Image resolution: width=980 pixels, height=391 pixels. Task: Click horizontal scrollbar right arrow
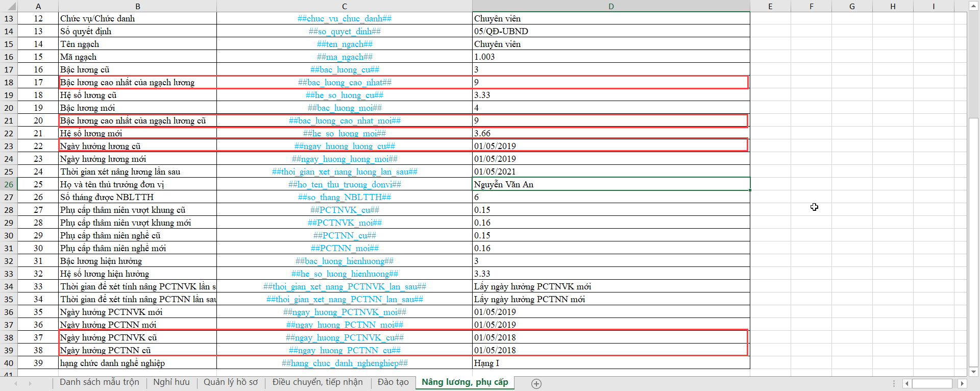pos(962,383)
